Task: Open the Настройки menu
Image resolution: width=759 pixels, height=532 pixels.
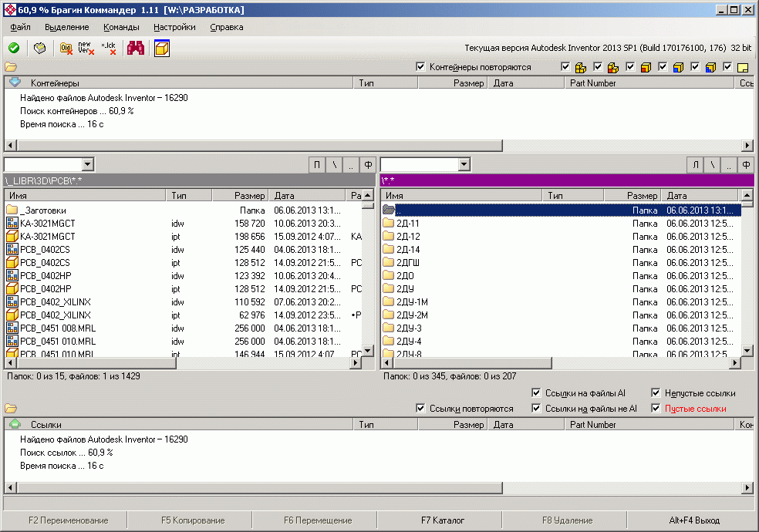Action: [x=175, y=27]
